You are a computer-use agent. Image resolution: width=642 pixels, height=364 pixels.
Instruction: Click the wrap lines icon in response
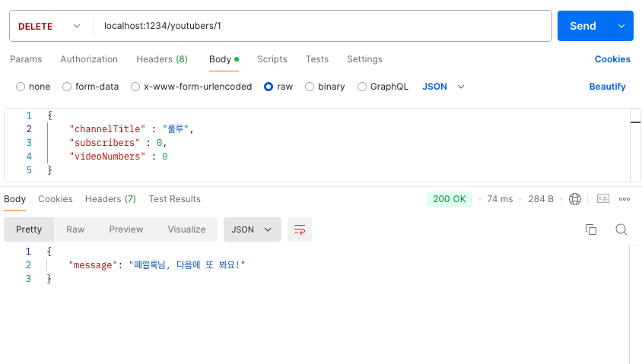pyautogui.click(x=299, y=229)
